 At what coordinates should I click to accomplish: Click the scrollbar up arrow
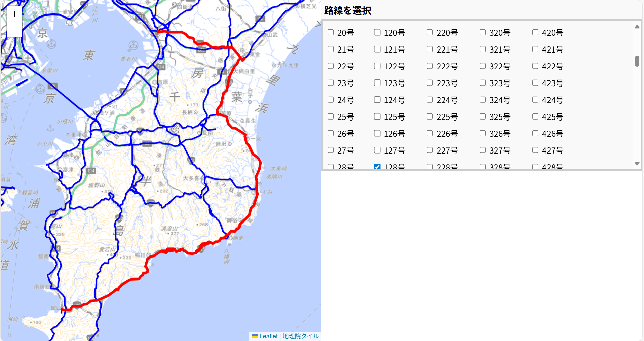(x=636, y=27)
